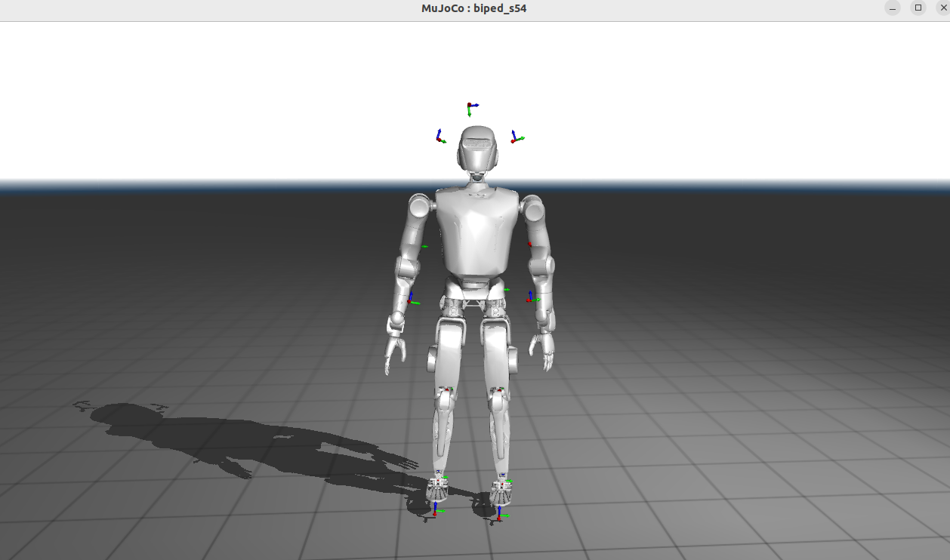Select the robot's chest torso body
The image size is (950, 560).
[476, 230]
